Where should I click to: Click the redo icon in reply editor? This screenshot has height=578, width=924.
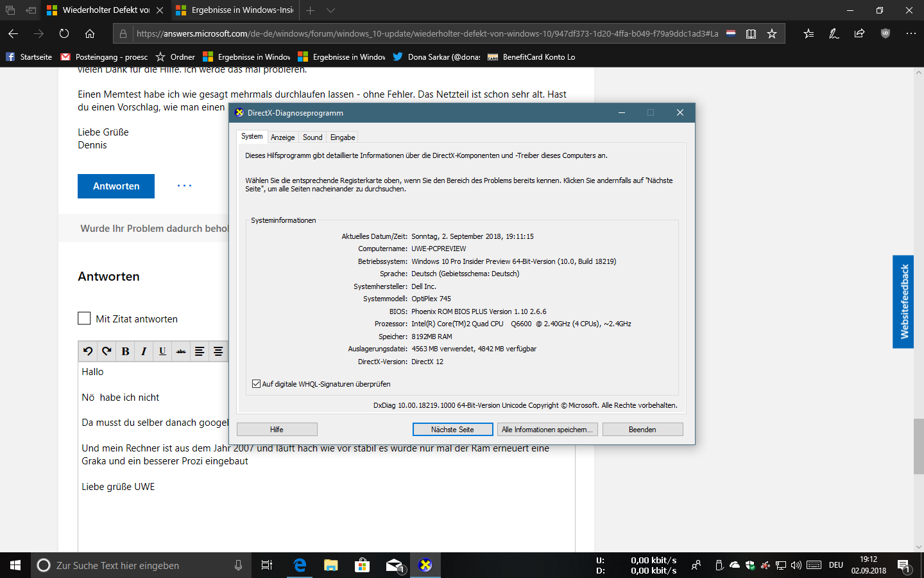coord(107,351)
